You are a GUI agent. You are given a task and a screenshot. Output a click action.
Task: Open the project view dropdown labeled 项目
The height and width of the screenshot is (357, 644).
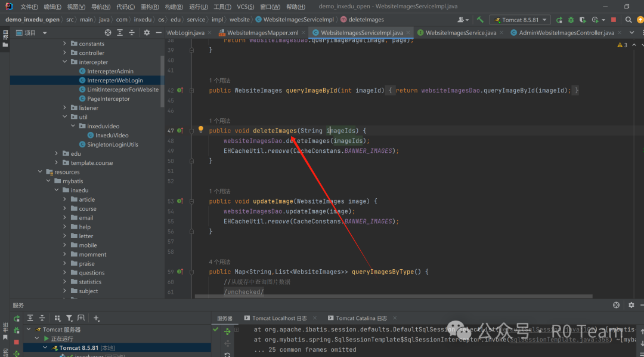(x=32, y=33)
